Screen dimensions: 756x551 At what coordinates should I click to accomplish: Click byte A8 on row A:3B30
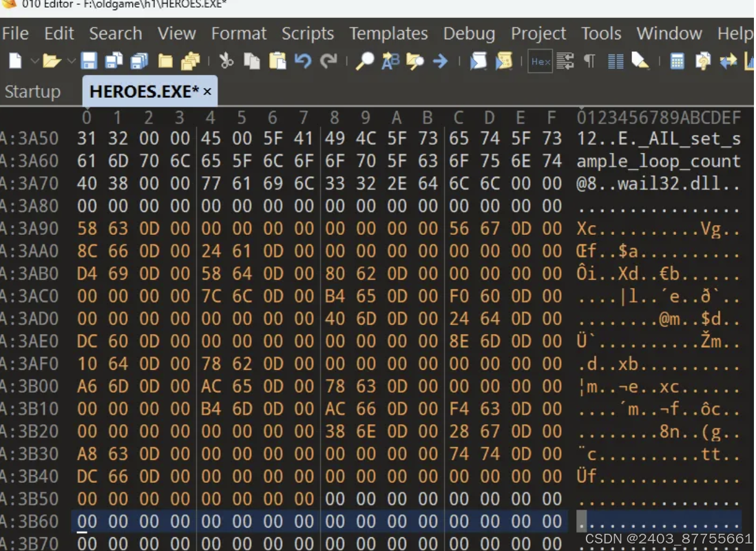(87, 453)
